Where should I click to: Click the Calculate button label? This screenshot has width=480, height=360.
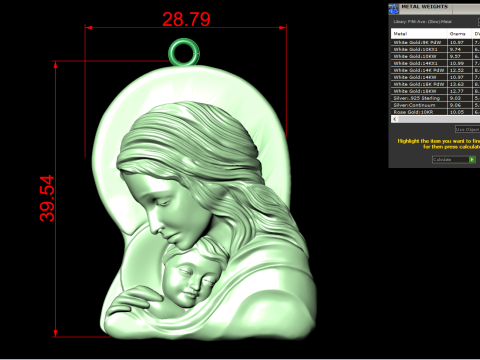[442, 160]
